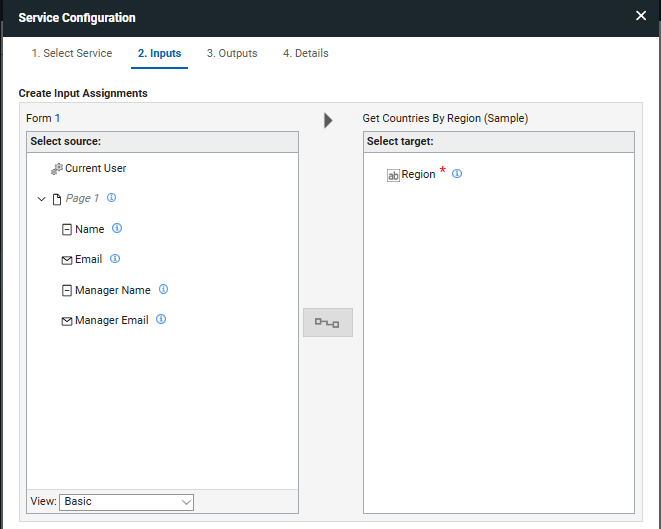Select Region as the target field
This screenshot has width=661, height=529.
(418, 175)
